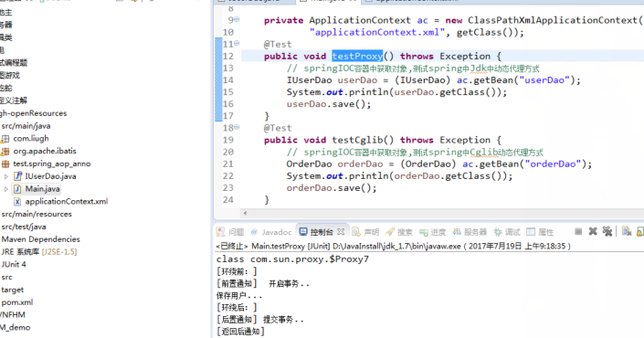Viewport: 644px width, 338px height.
Task: Click the editor horizontal scrollbar left arrow
Action: pos(245,213)
